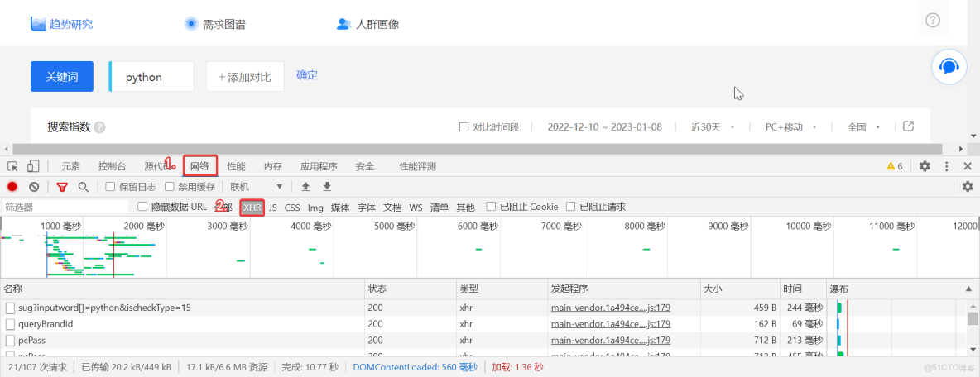This screenshot has height=377, width=980.
Task: Open the 网络 tab
Action: coord(200,166)
